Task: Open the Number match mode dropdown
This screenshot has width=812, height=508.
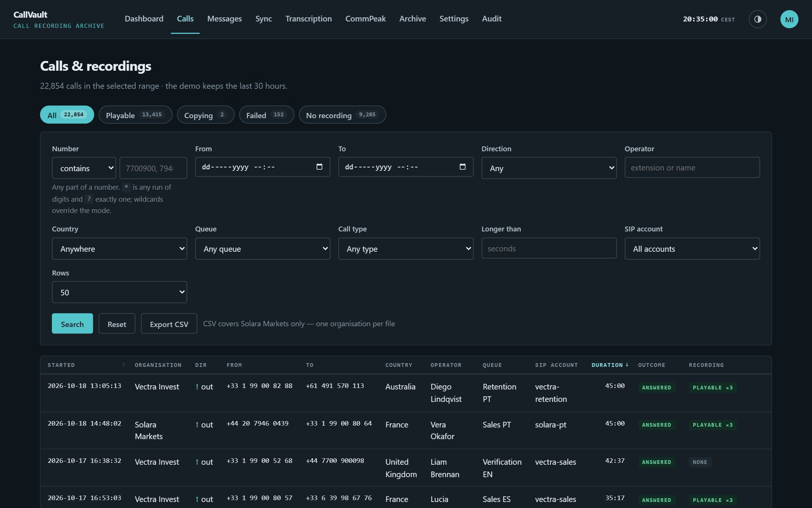Action: pos(84,168)
